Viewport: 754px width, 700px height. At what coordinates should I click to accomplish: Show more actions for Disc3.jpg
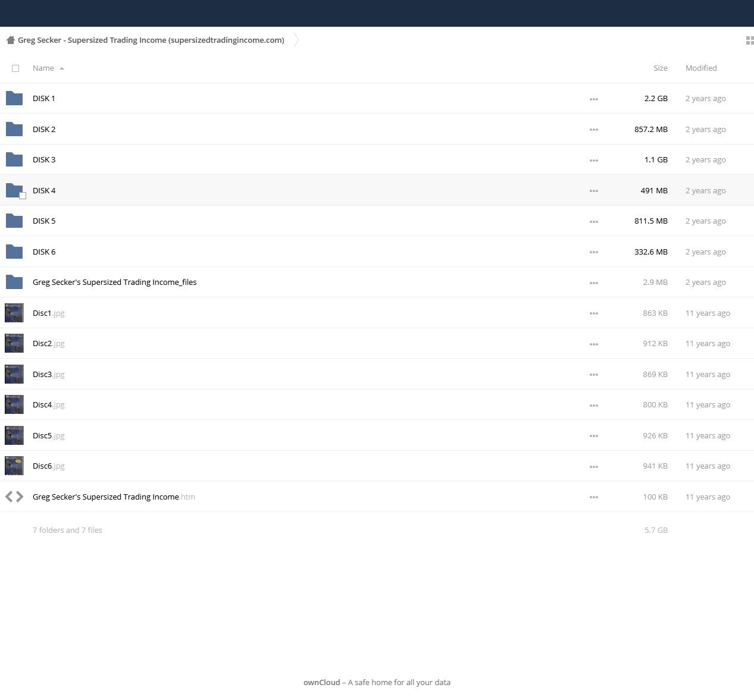[x=594, y=375]
